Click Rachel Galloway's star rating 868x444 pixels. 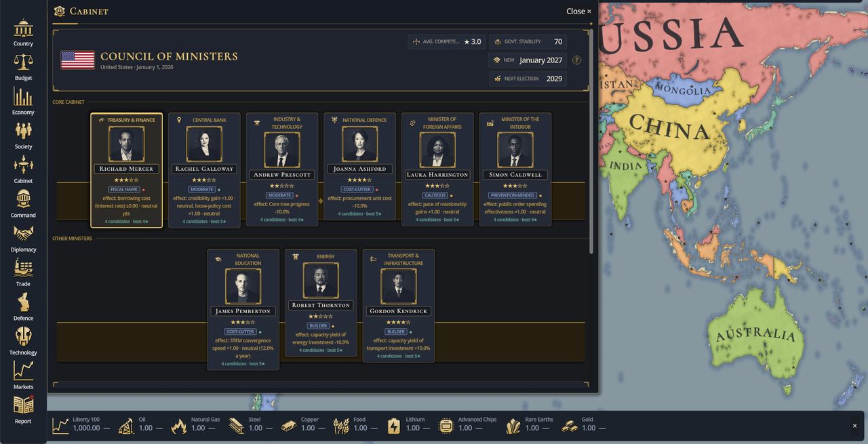204,180
